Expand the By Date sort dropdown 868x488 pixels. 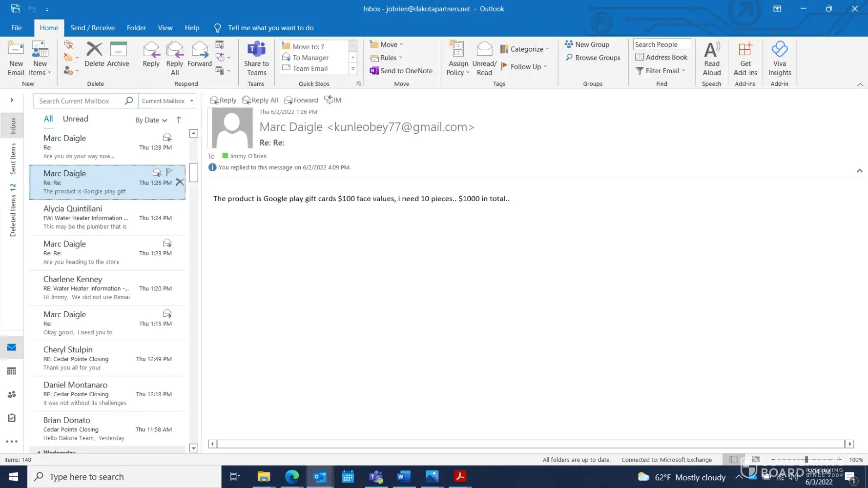click(151, 120)
